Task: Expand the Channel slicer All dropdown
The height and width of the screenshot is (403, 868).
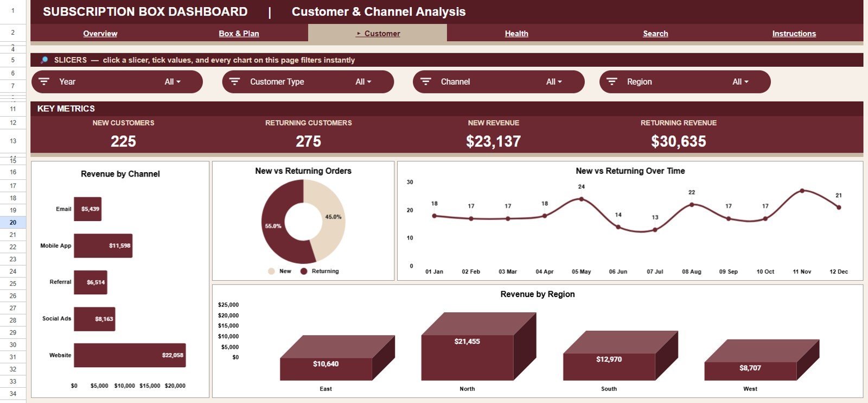Action: 554,81
